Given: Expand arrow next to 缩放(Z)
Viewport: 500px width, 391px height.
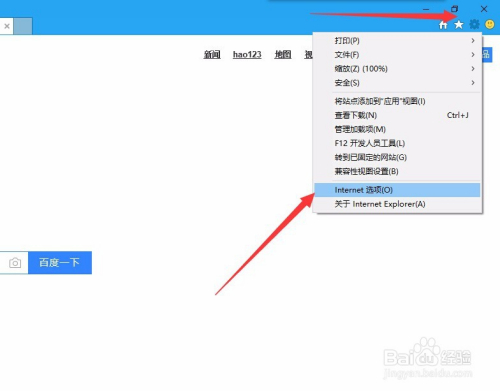Looking at the screenshot, I should point(473,69).
